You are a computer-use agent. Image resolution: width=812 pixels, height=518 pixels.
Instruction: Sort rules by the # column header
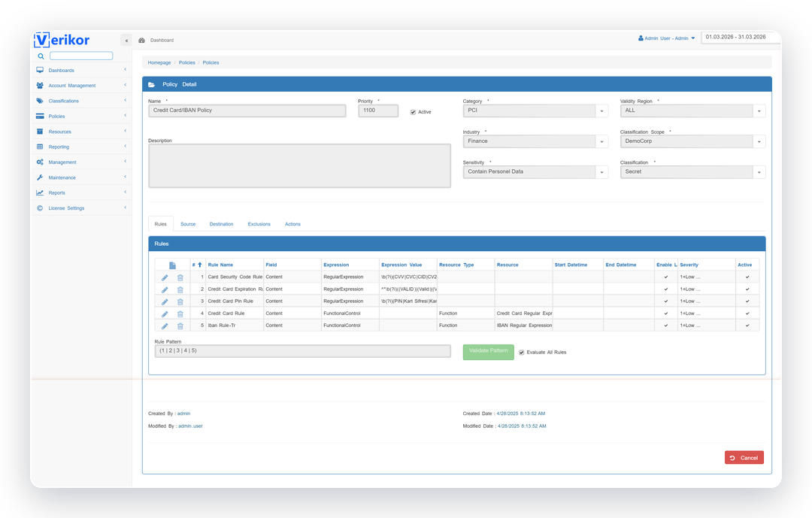(x=197, y=265)
